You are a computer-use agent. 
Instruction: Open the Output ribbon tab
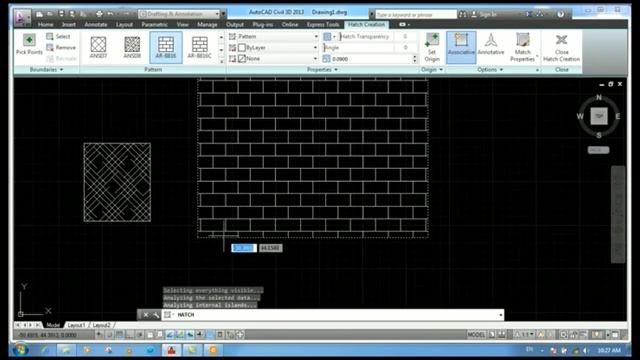[235, 24]
